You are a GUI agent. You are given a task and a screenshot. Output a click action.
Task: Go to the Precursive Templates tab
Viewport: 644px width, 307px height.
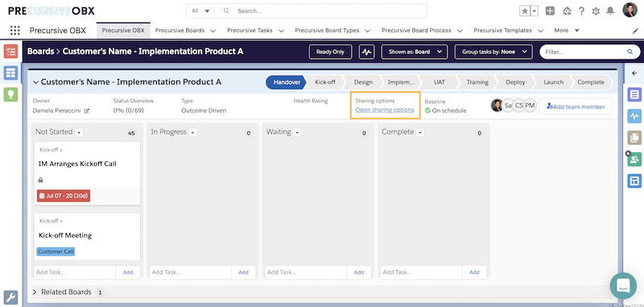502,31
